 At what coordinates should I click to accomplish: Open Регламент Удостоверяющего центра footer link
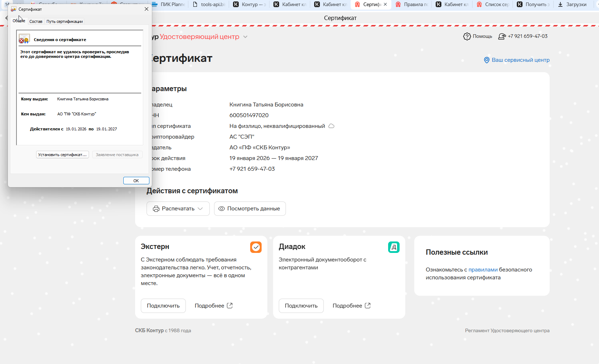tap(507, 331)
